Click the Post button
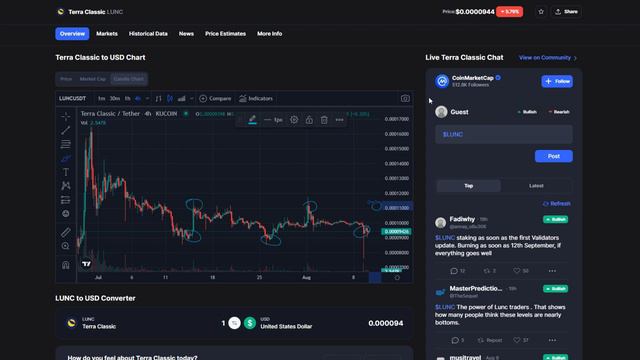Screen dimensions: 640x360 553,156
